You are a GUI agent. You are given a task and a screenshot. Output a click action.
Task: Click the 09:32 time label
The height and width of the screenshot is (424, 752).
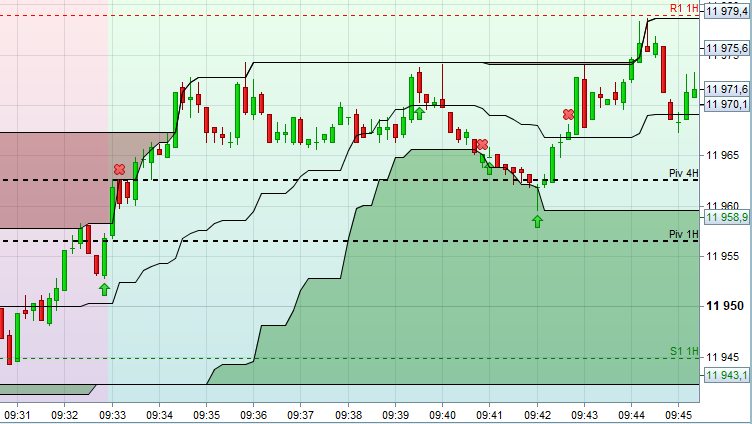click(x=65, y=415)
